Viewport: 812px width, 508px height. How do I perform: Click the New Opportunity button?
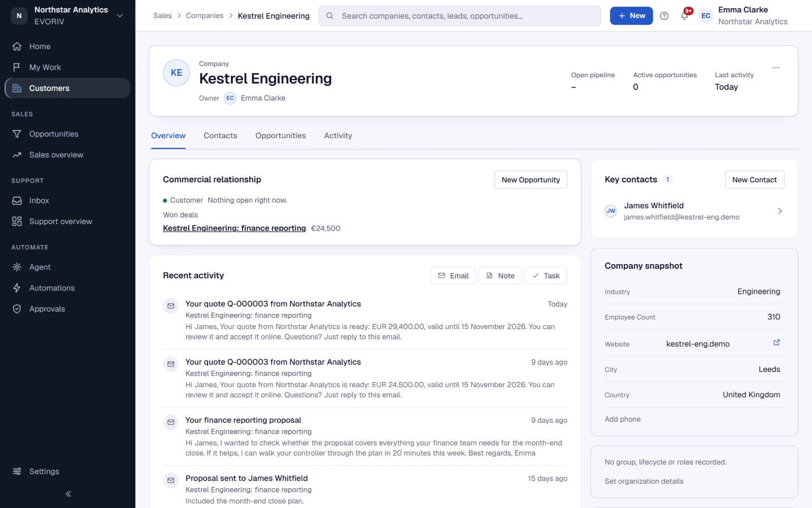tap(531, 179)
